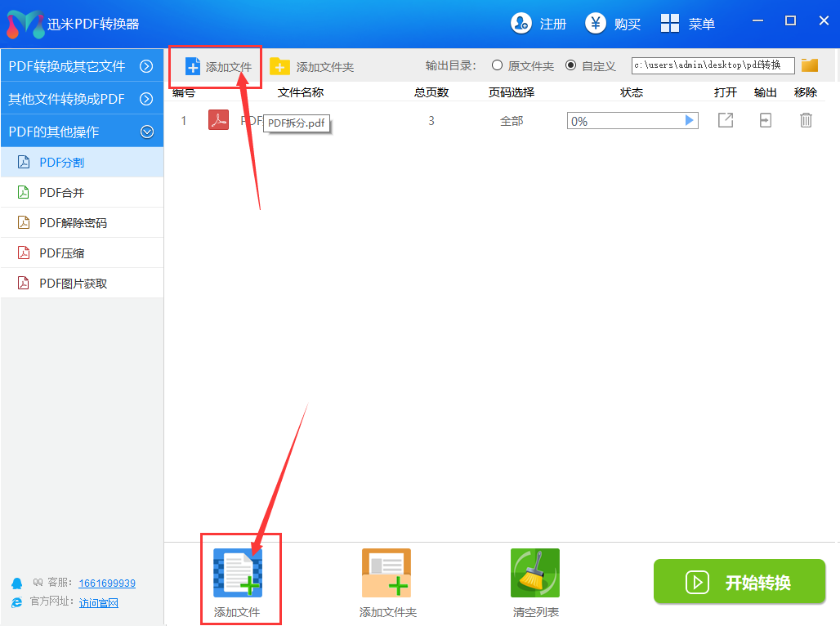The image size is (840, 626).
Task: Click the red PDF file icon in row 1
Action: point(218,121)
